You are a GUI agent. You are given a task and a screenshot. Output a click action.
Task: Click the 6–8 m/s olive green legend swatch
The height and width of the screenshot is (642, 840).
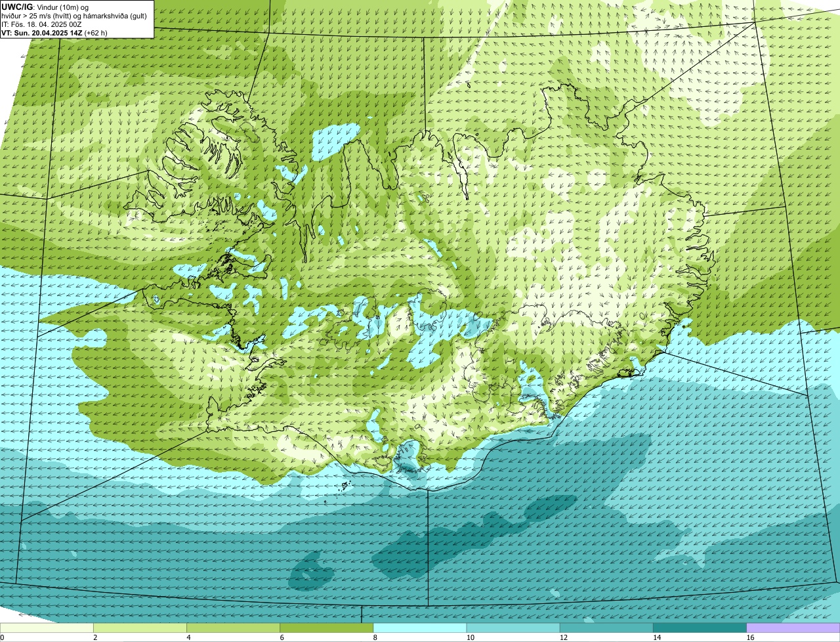(x=326, y=628)
